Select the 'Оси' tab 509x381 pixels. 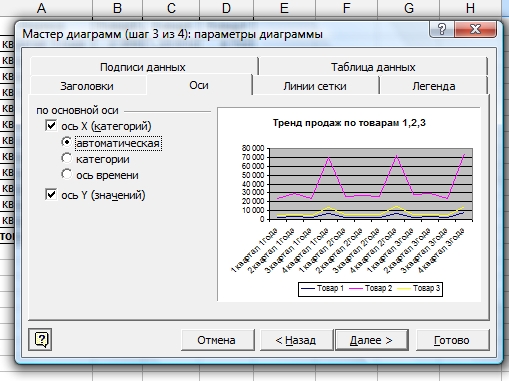(199, 85)
